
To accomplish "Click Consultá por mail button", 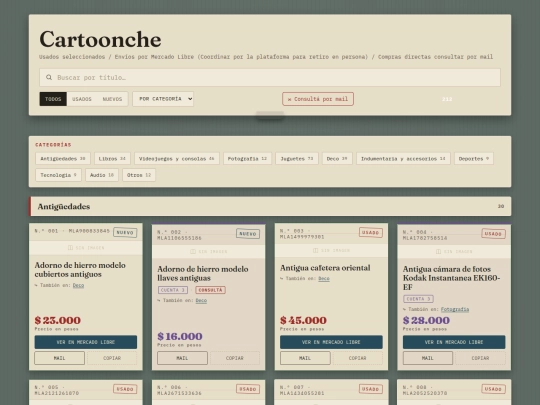I will pos(318,99).
